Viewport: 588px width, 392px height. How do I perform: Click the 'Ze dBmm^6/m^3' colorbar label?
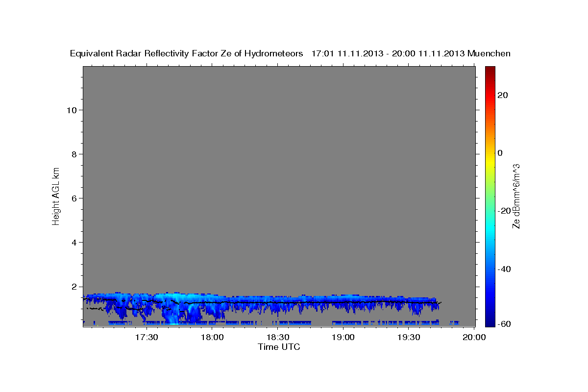click(516, 196)
